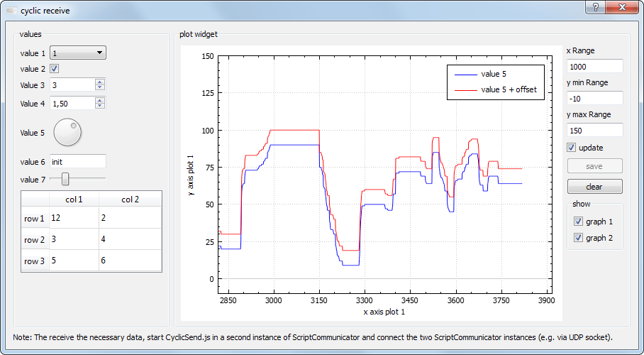This screenshot has height=355, width=644.
Task: Decrease Value 4 with down arrow
Action: click(100, 106)
